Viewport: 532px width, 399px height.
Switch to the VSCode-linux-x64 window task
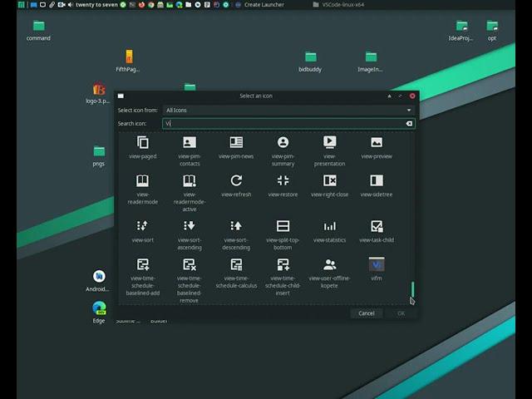[x=338, y=5]
